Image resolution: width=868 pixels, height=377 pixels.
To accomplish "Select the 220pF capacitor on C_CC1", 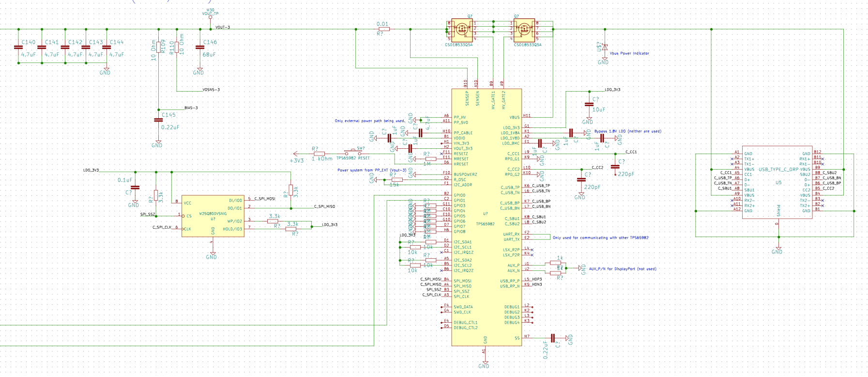I will pos(615,167).
